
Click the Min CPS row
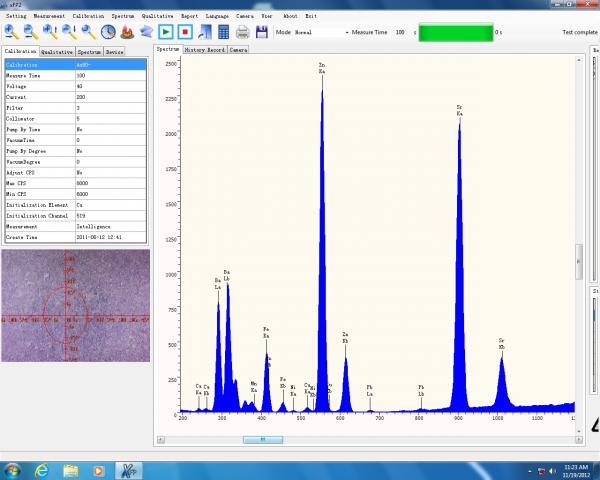coord(75,194)
